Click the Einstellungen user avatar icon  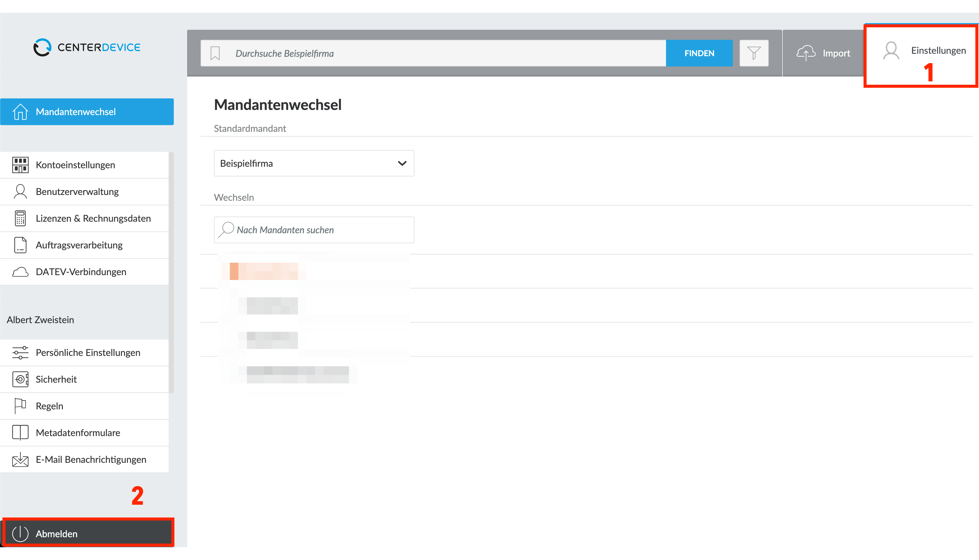click(x=891, y=51)
